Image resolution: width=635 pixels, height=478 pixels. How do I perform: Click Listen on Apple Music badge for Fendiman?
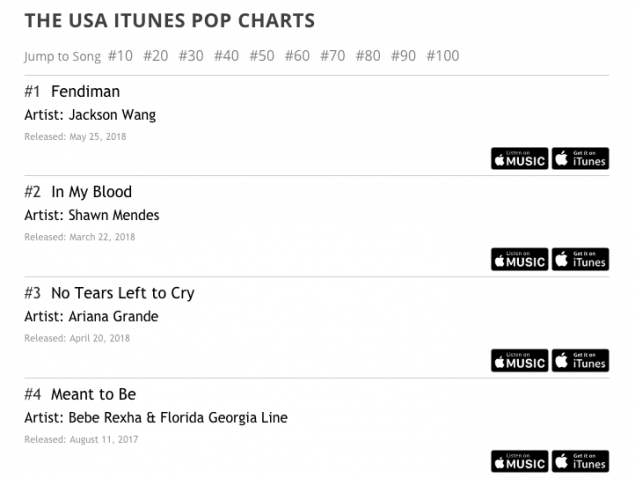(x=519, y=158)
